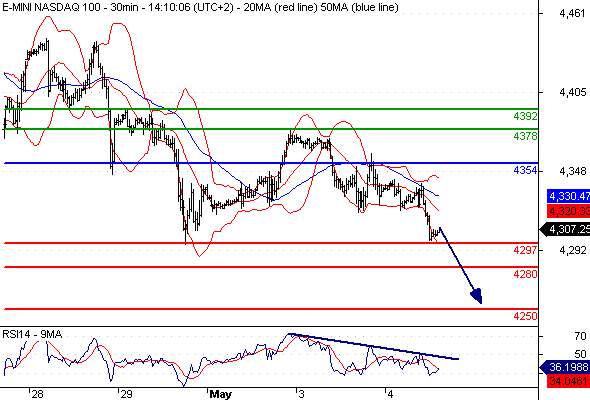
Task: Click the 4280 red support label
Action: (525, 274)
